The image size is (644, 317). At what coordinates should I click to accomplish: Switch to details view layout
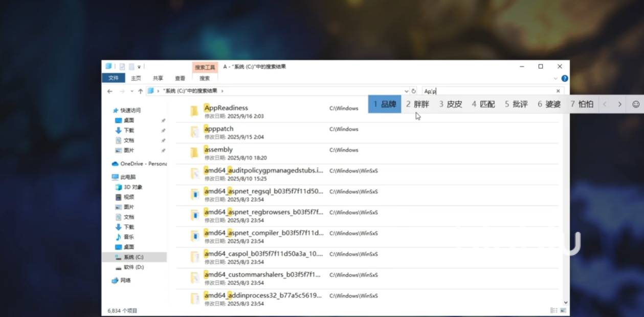[553, 310]
